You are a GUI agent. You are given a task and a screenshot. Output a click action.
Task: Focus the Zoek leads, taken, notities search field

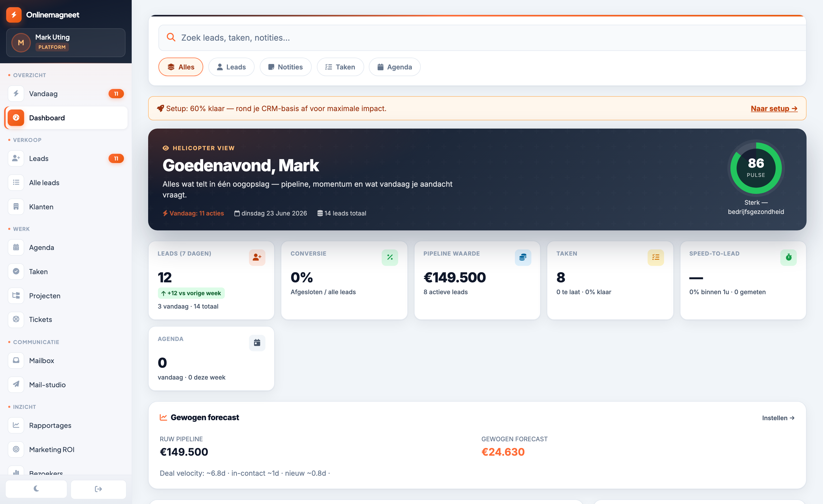(482, 38)
